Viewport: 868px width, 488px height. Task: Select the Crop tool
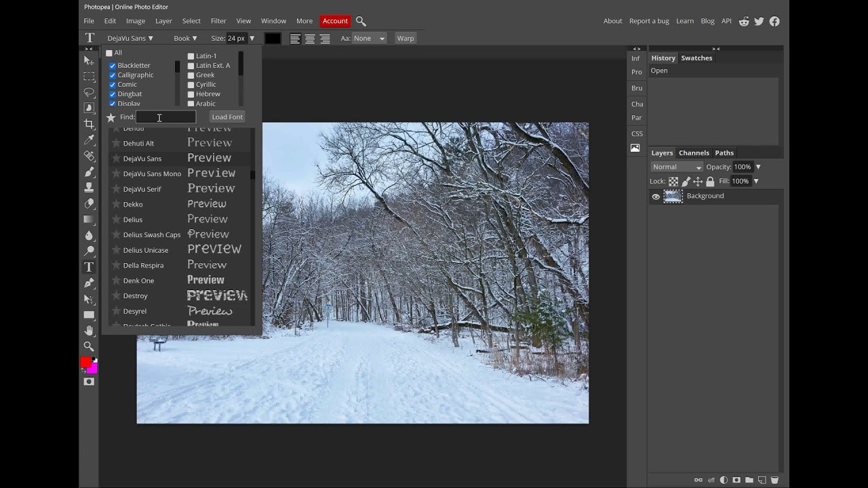coord(89,124)
